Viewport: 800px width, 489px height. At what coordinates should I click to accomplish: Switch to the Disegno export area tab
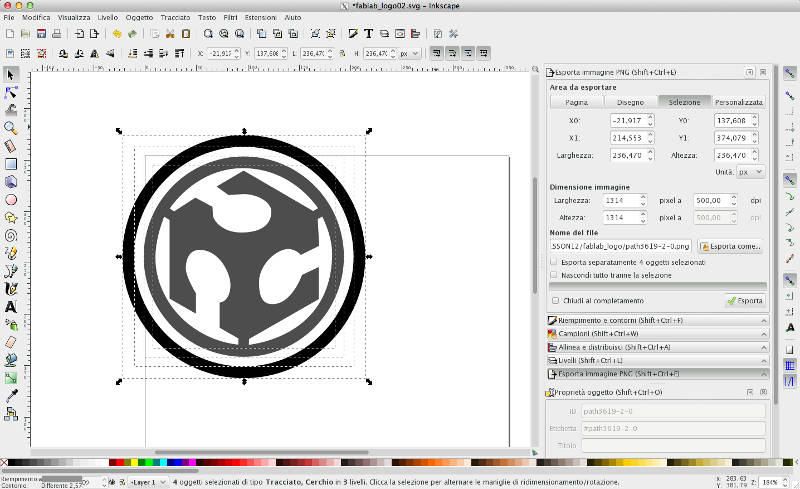[631, 102]
